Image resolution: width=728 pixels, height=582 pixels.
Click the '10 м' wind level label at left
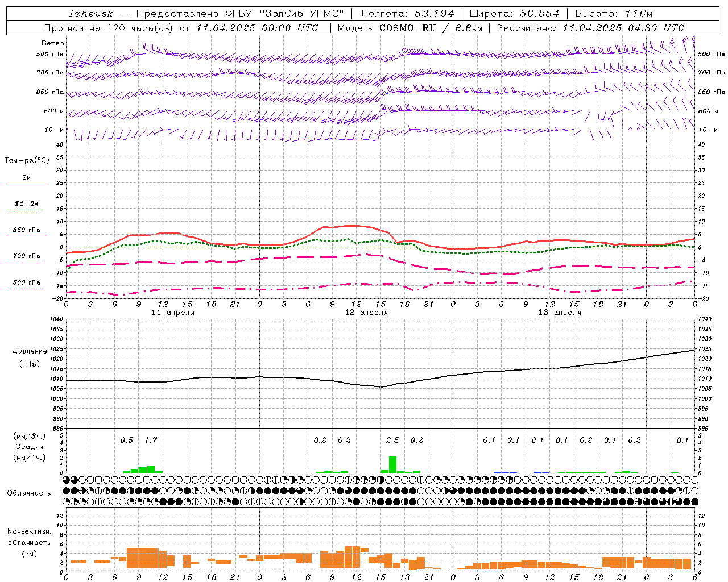(x=55, y=130)
